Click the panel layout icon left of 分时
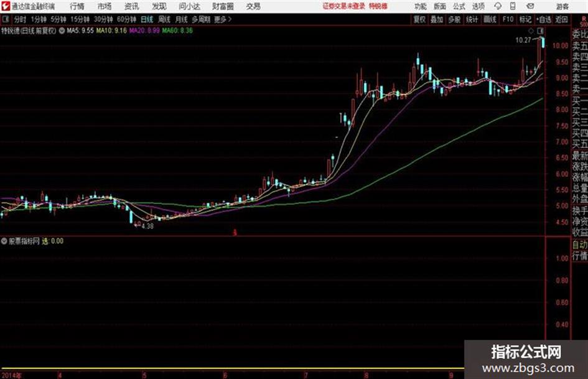Screen dimensions: 588x379 coord(6,19)
